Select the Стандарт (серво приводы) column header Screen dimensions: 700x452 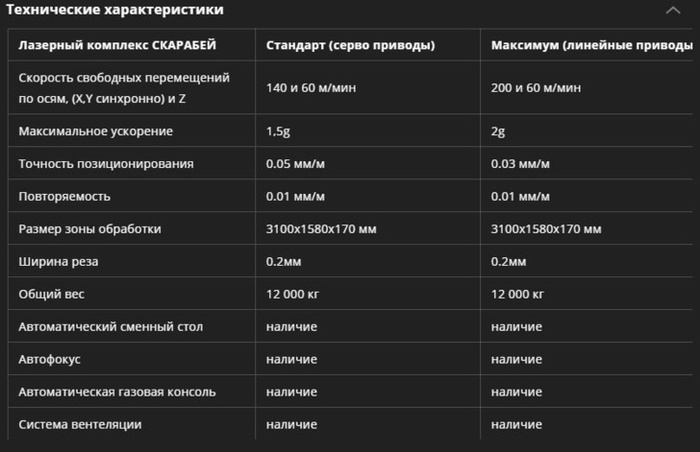point(350,45)
